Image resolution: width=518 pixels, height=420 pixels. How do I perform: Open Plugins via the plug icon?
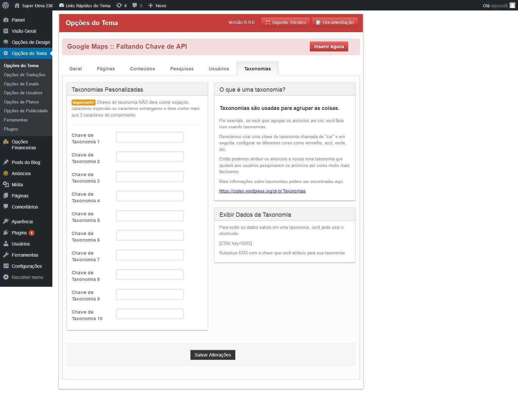point(6,233)
